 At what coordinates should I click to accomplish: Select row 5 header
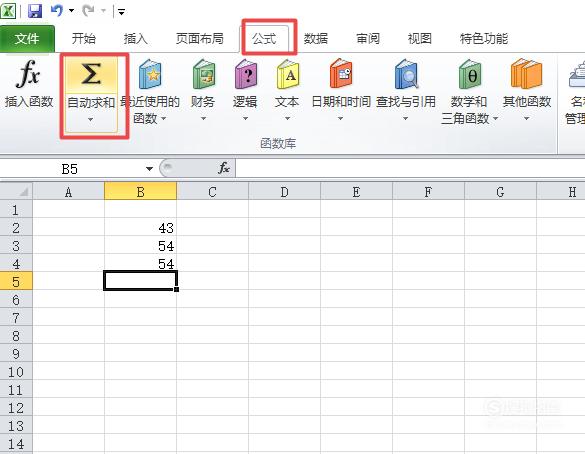click(16, 282)
